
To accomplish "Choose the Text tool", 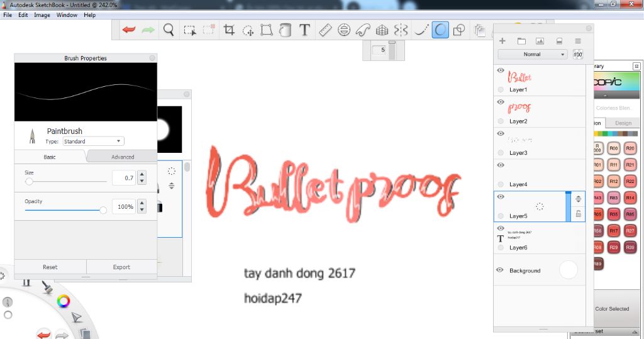I will [304, 30].
